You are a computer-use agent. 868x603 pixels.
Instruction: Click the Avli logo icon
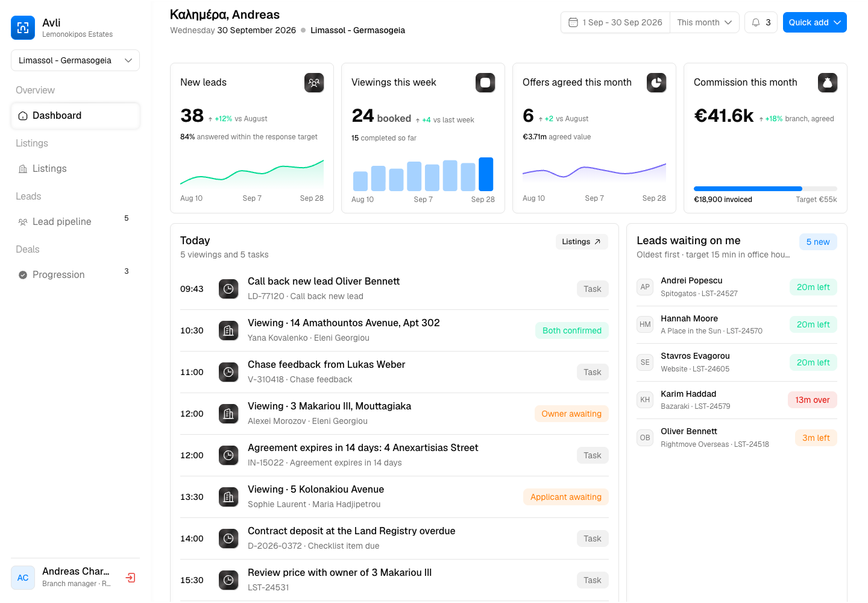pyautogui.click(x=23, y=28)
